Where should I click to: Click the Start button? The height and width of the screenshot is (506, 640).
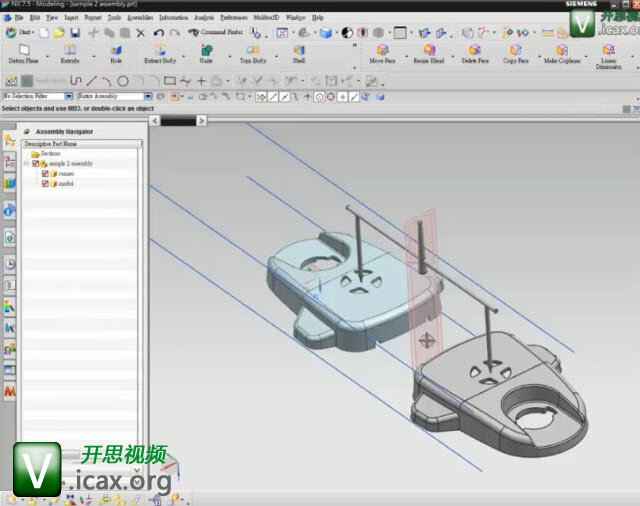click(18, 32)
